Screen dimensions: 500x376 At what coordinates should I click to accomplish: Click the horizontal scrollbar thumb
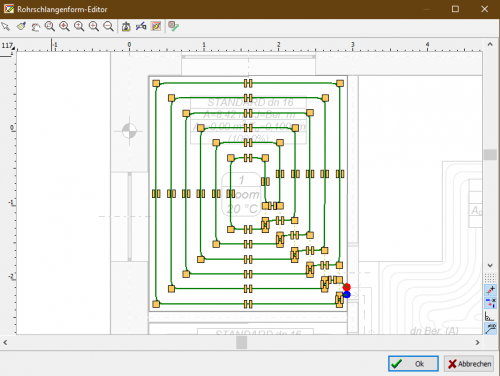[242, 342]
